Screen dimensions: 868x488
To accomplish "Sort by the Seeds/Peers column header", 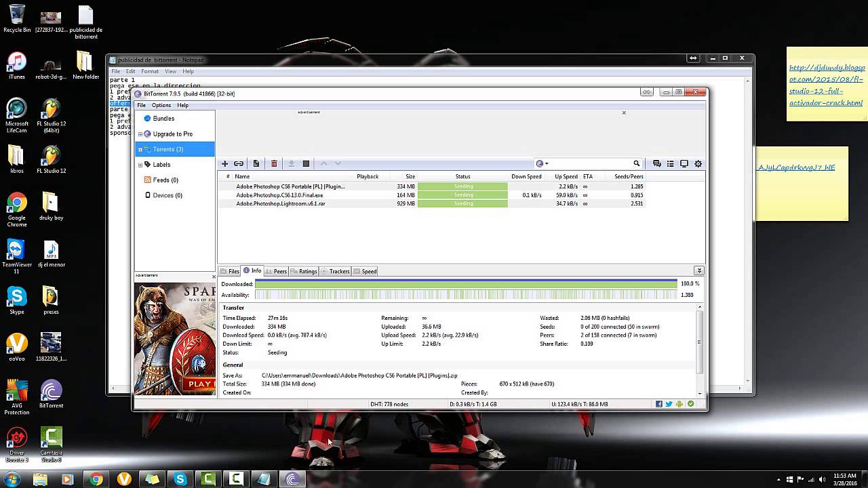I will [629, 176].
